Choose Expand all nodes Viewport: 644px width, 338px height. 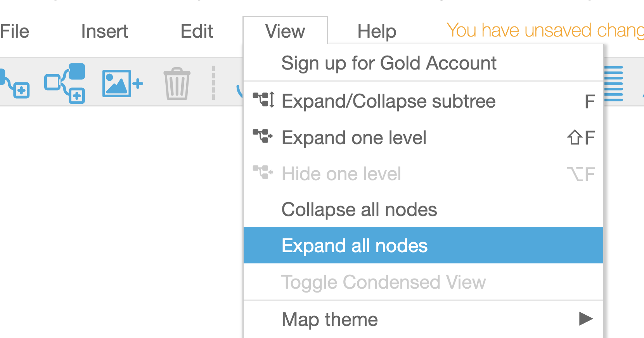pyautogui.click(x=423, y=246)
